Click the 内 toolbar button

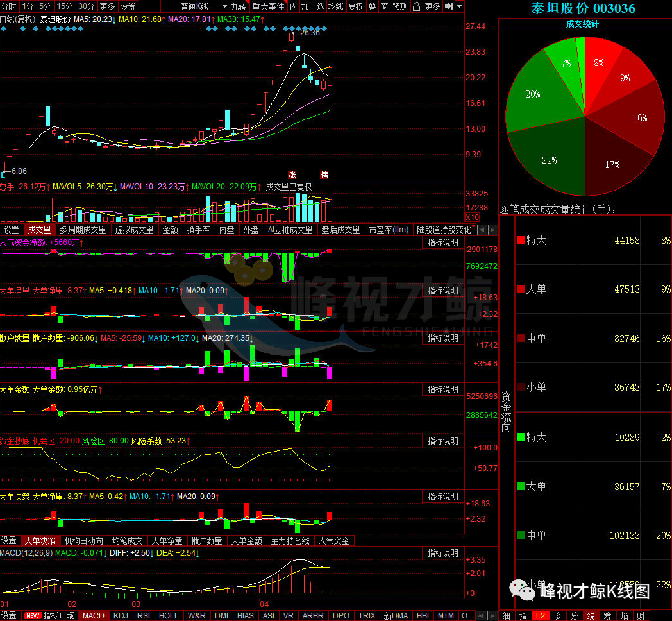293,6
